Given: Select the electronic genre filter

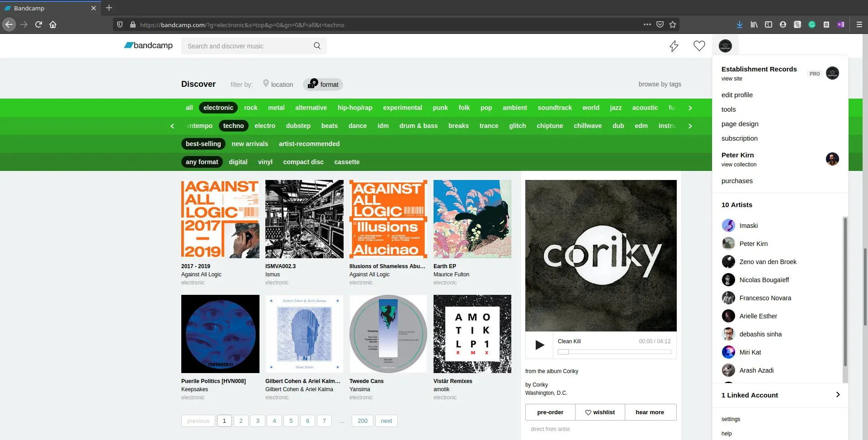Looking at the screenshot, I should (x=218, y=108).
